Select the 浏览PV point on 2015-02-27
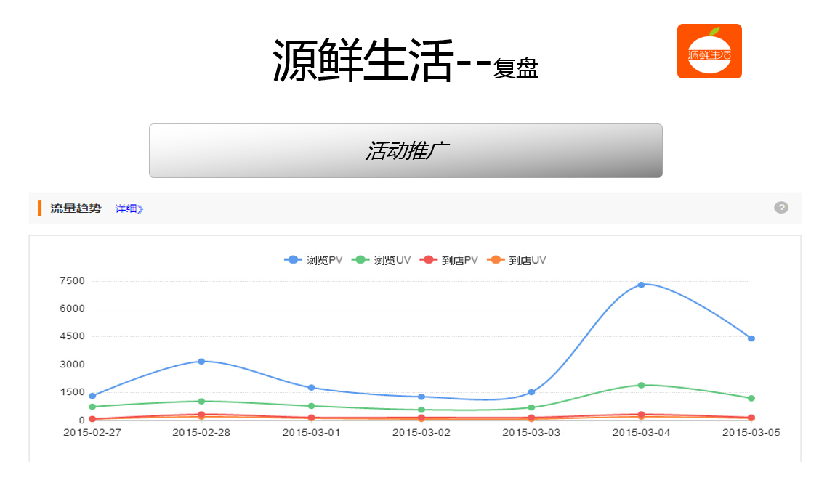Image resolution: width=835 pixels, height=504 pixels. point(92,396)
